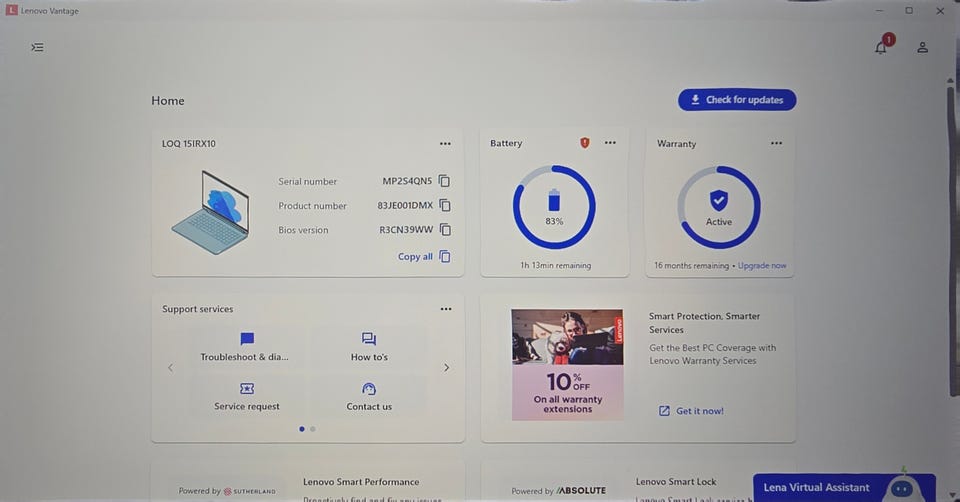Open Troubleshoot & diagnose support option
960x502 pixels.
(x=245, y=347)
